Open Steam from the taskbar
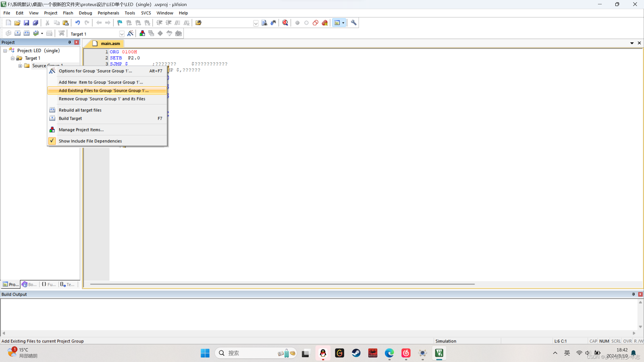 click(356, 353)
